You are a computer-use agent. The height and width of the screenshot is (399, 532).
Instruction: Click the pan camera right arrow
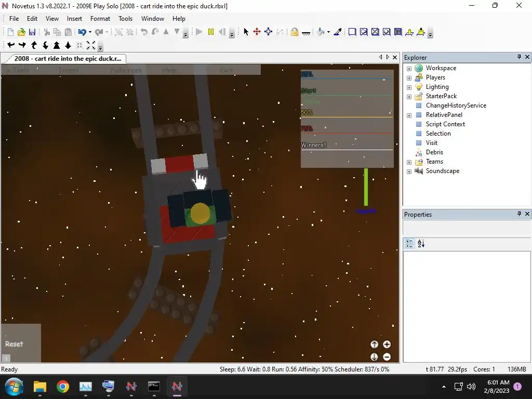(x=22, y=45)
